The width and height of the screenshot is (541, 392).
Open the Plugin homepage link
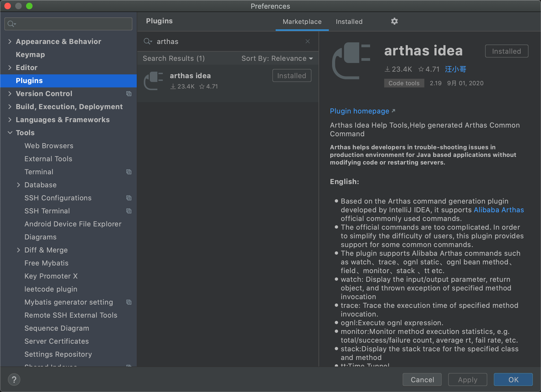(360, 111)
